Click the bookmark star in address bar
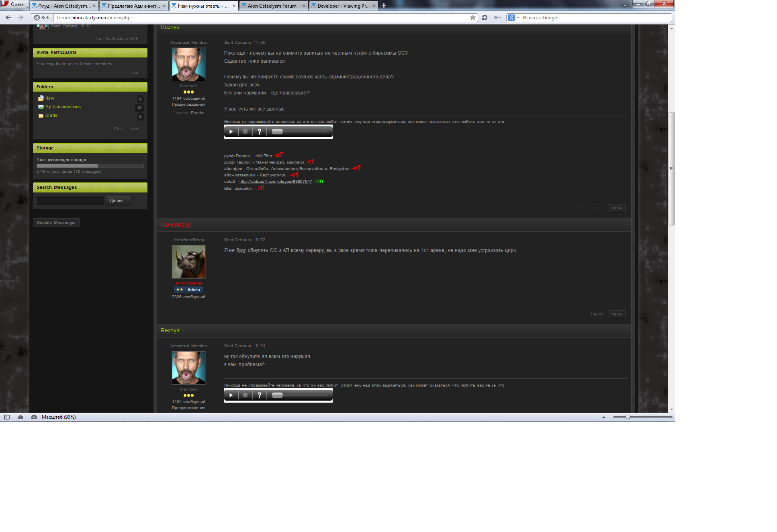Image resolution: width=777 pixels, height=532 pixels. click(x=473, y=18)
